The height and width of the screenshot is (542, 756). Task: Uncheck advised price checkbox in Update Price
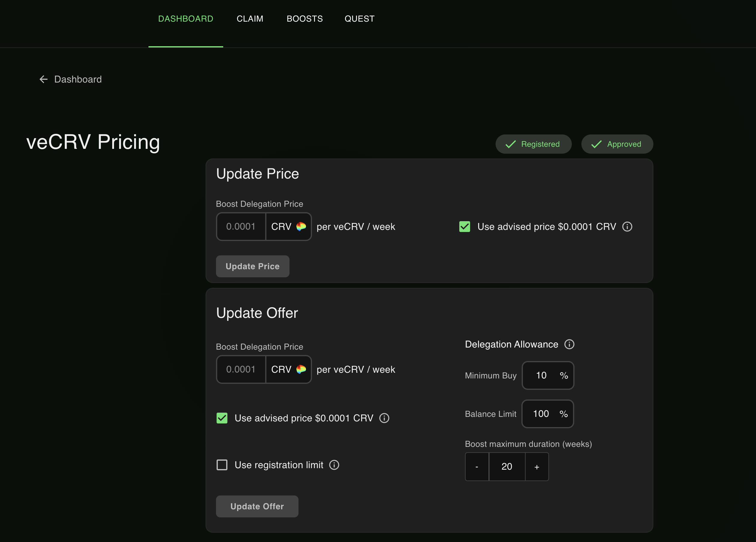tap(465, 227)
